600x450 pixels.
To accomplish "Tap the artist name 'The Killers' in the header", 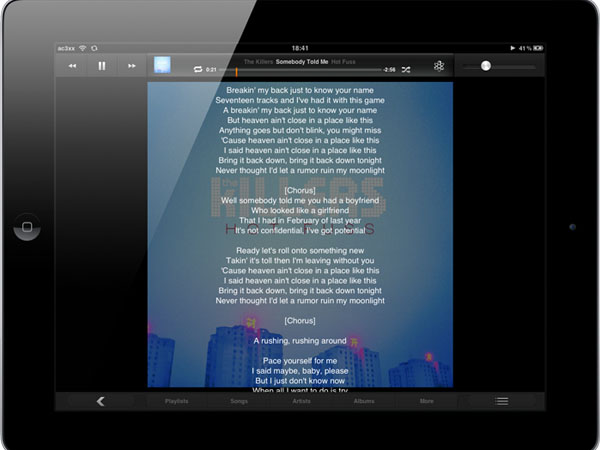I will (x=259, y=62).
